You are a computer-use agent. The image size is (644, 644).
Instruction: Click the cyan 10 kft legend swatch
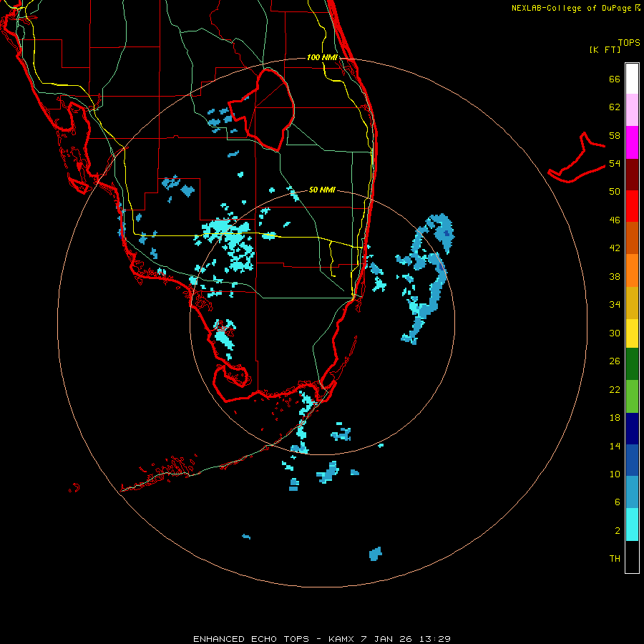point(632,525)
